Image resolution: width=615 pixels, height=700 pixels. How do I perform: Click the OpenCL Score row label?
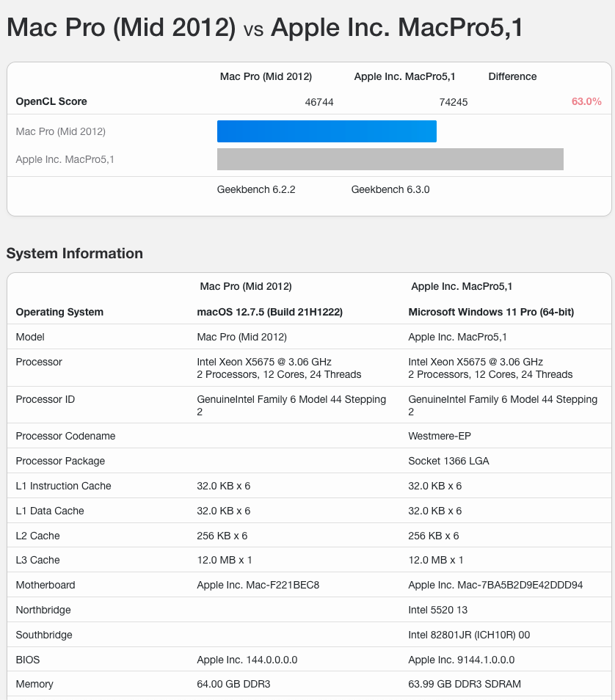(51, 102)
